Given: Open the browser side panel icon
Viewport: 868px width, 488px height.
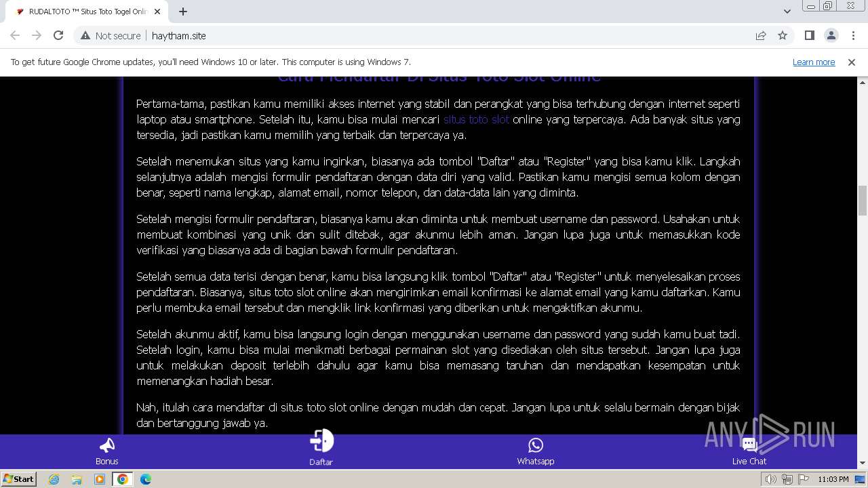Looking at the screenshot, I should click(x=809, y=35).
